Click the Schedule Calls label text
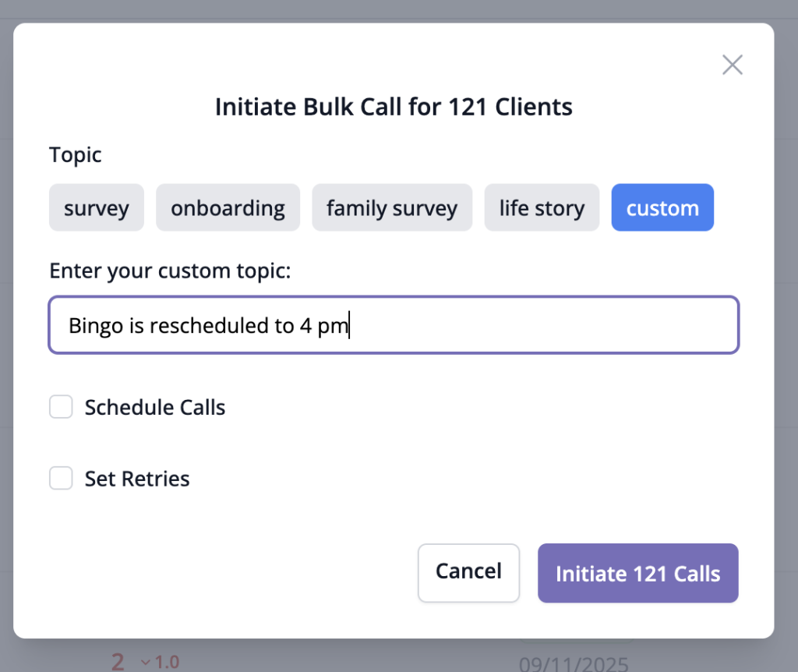The width and height of the screenshot is (798, 672). [155, 408]
